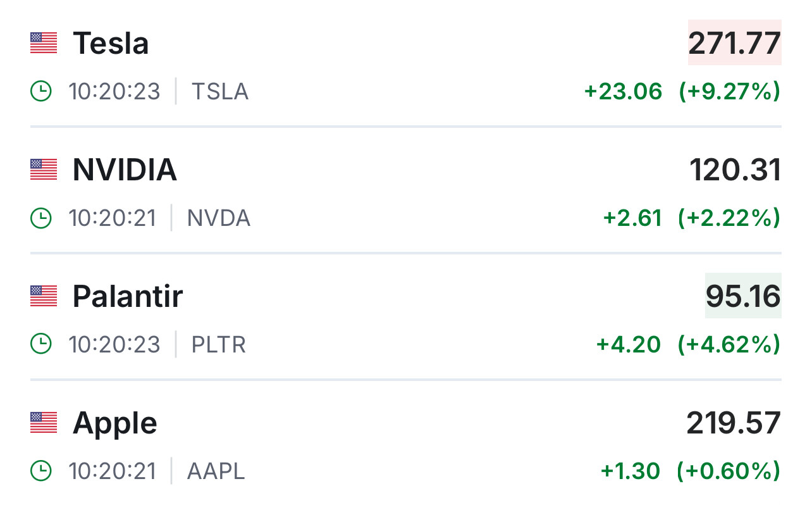Open the Palantir stock name link
Screen dimensions: 812x505
click(127, 296)
